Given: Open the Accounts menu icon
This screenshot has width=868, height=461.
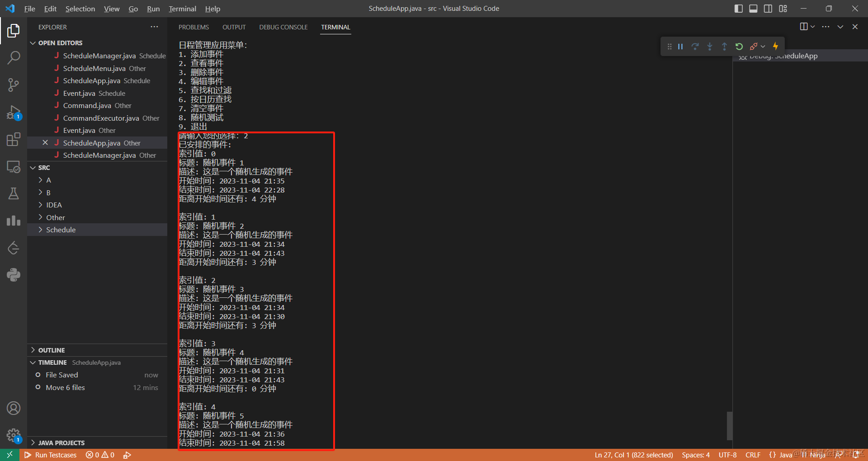Looking at the screenshot, I should [14, 408].
